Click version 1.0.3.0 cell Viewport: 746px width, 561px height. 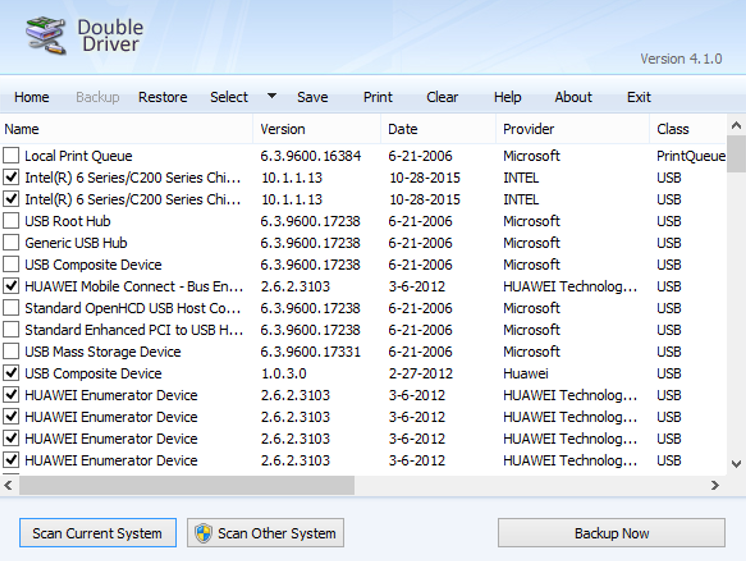click(x=284, y=374)
